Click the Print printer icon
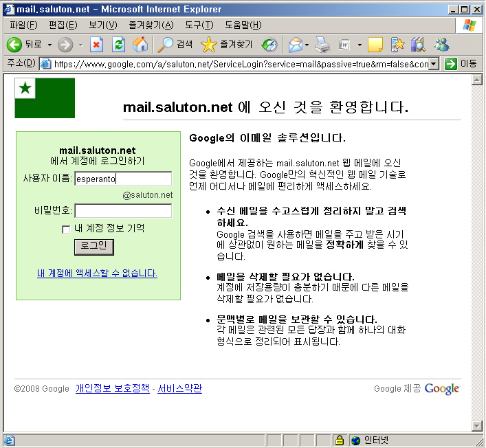 point(322,45)
